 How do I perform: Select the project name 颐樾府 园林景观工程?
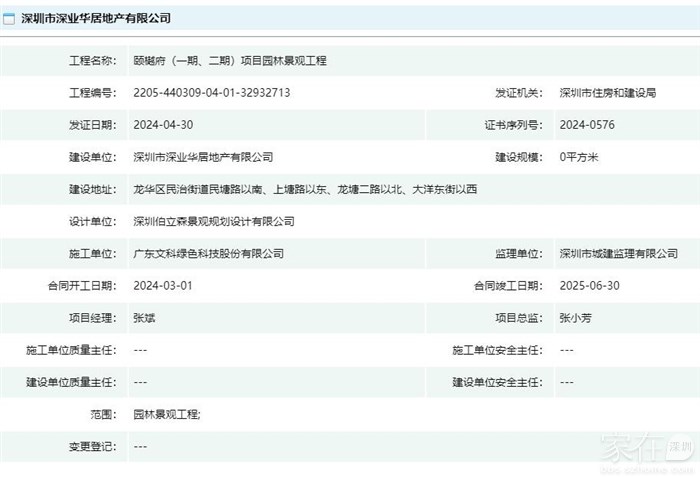pos(229,60)
